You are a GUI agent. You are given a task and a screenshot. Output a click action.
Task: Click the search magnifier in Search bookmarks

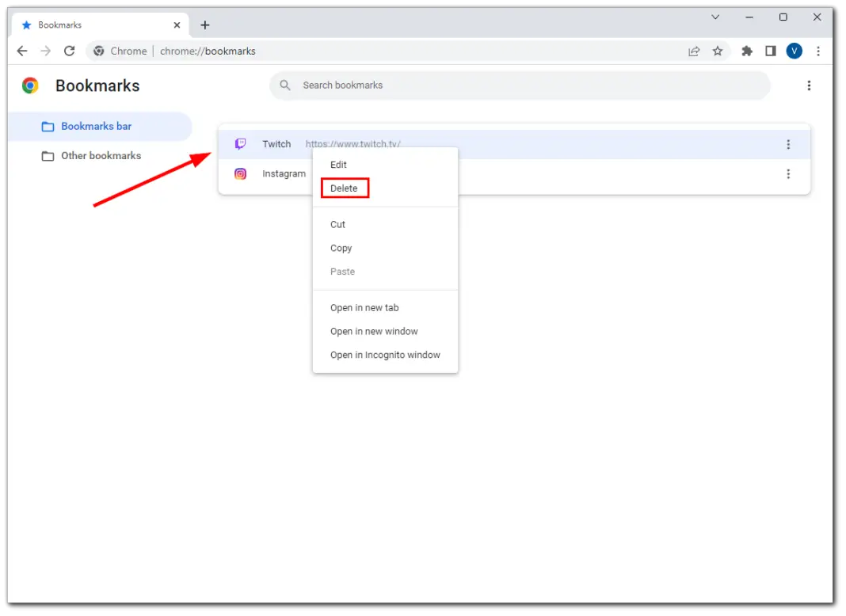pyautogui.click(x=284, y=85)
